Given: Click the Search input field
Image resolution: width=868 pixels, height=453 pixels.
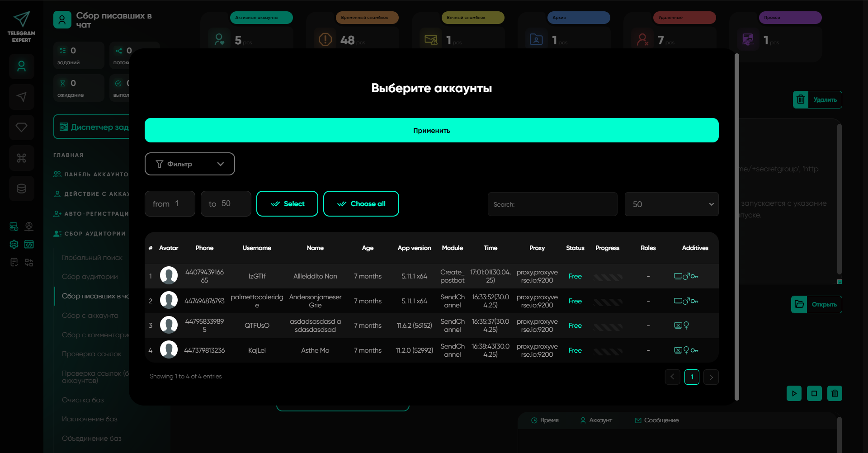Looking at the screenshot, I should pyautogui.click(x=552, y=204).
